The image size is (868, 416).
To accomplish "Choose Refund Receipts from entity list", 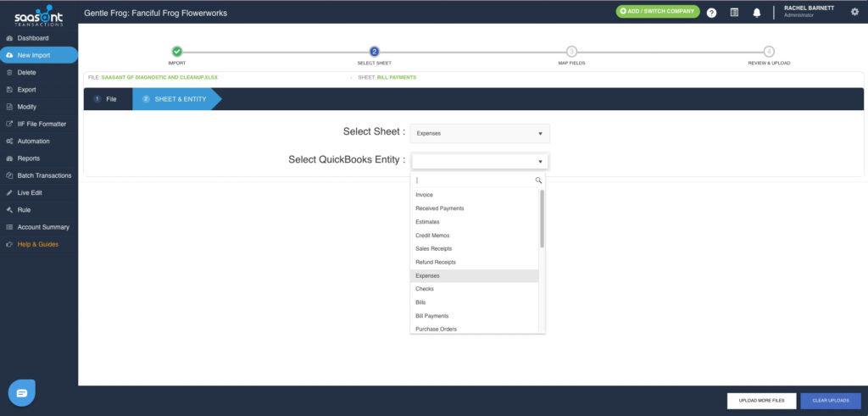I will tap(475, 262).
